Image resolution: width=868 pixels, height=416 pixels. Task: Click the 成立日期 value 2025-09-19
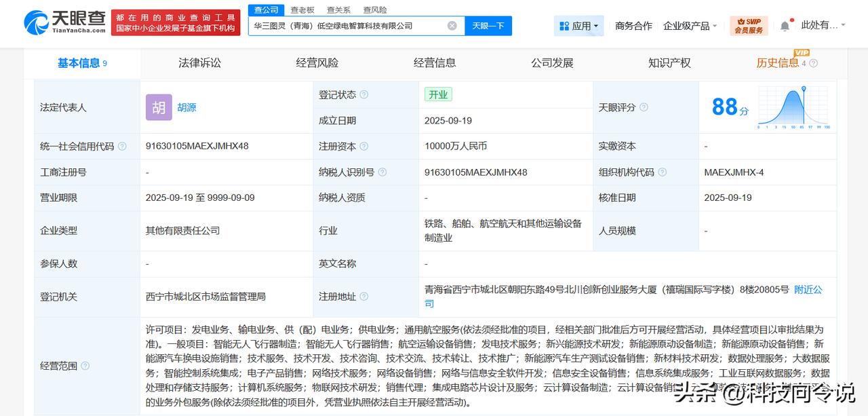click(x=448, y=121)
